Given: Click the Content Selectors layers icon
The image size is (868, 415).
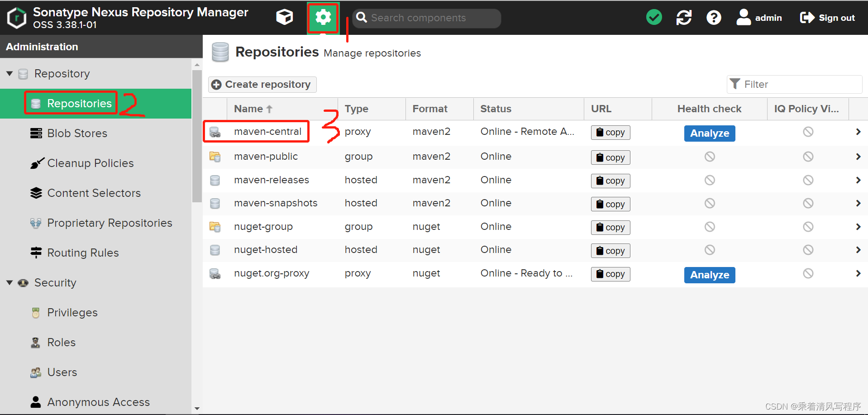Looking at the screenshot, I should click(36, 193).
